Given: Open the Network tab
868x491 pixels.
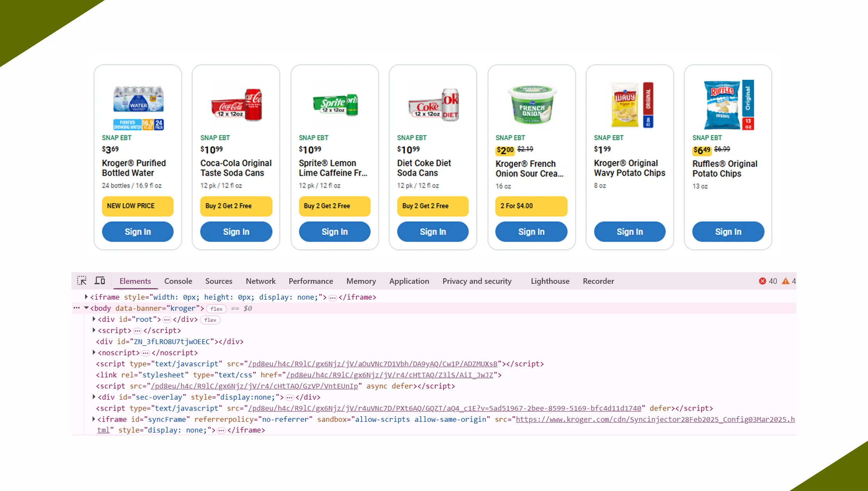Looking at the screenshot, I should (260, 281).
